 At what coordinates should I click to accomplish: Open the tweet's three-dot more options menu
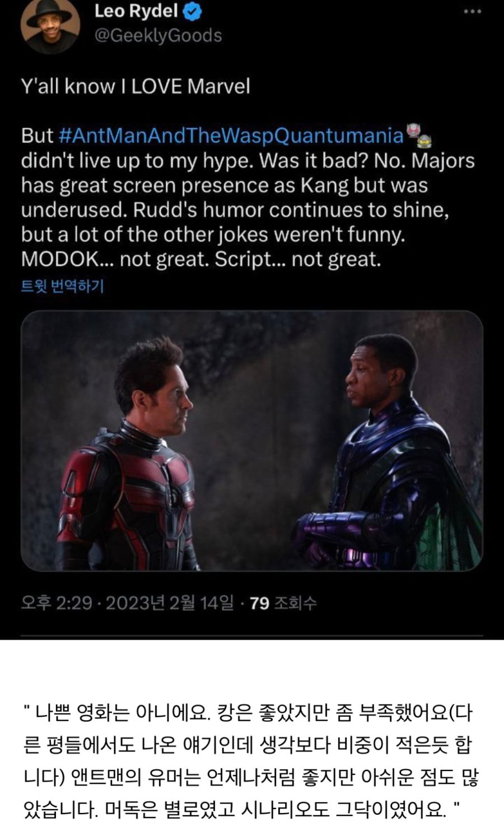(472, 12)
